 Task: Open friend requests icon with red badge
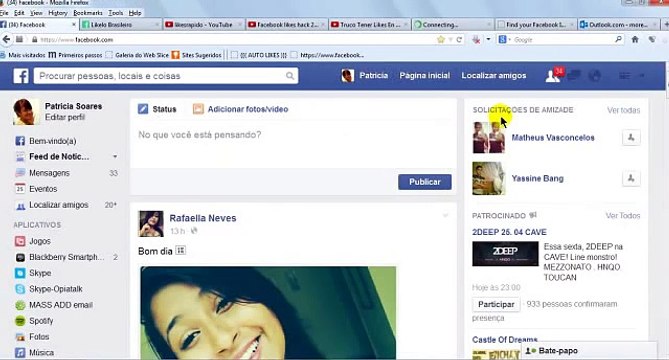pos(553,76)
